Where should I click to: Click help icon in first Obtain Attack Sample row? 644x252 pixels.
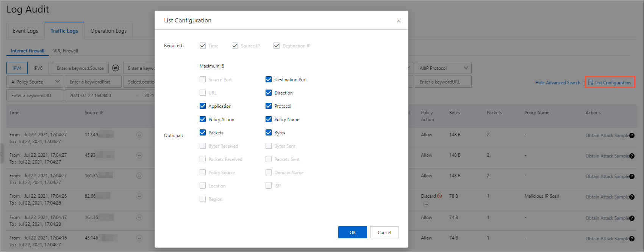tap(632, 135)
